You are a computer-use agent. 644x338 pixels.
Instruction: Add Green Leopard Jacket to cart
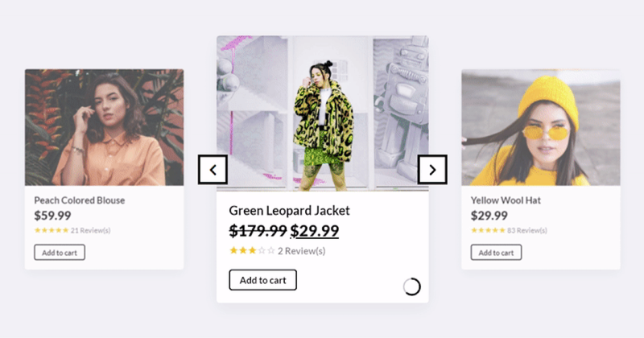(262, 280)
